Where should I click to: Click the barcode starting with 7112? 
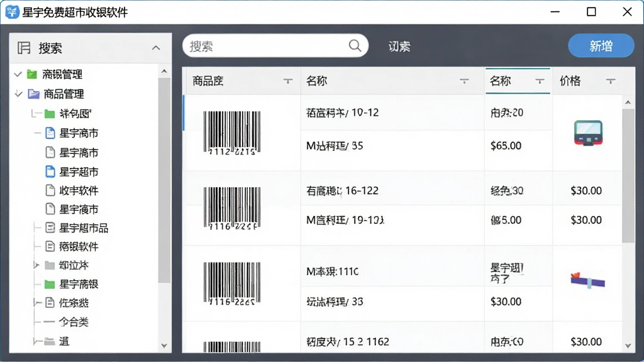[x=232, y=133]
